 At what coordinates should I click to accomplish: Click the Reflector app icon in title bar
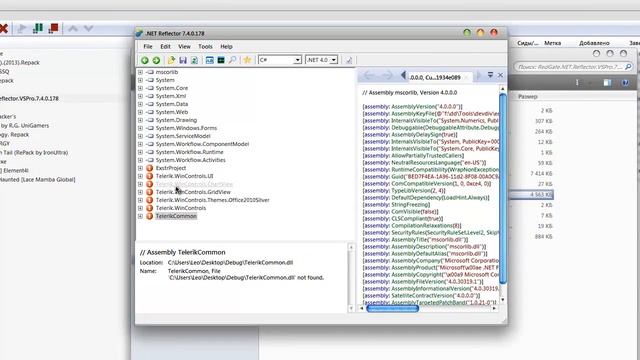(140, 33)
